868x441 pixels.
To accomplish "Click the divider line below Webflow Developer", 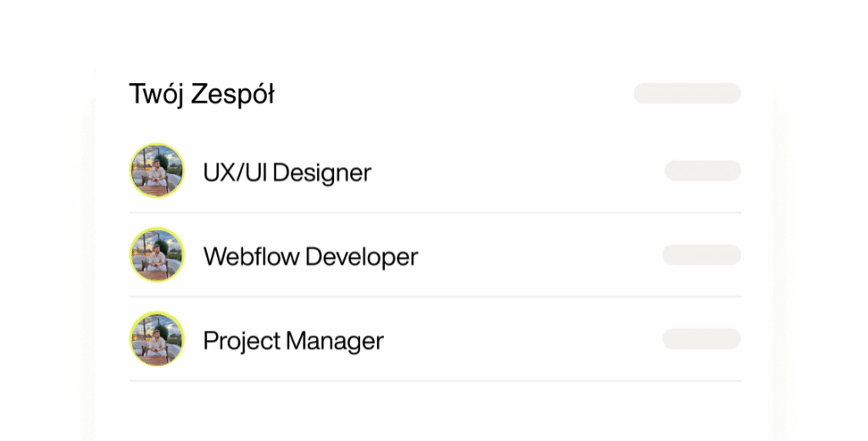I will pos(434,297).
